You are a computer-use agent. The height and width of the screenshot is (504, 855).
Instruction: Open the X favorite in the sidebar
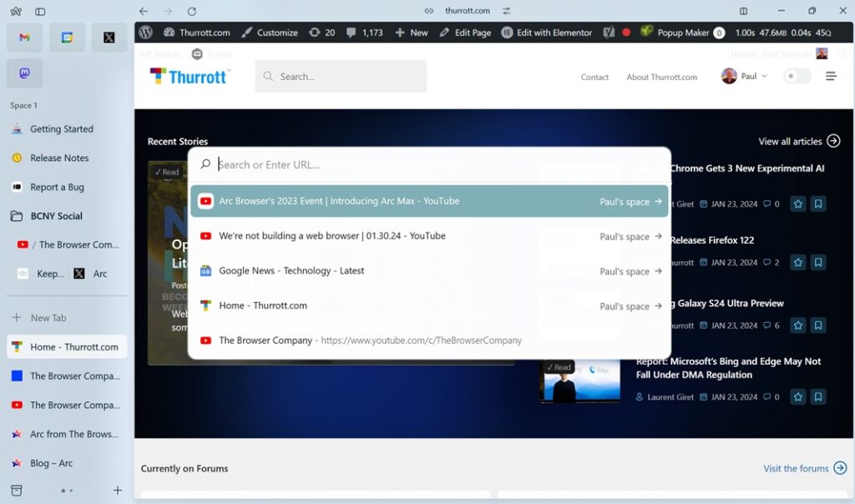(x=109, y=38)
